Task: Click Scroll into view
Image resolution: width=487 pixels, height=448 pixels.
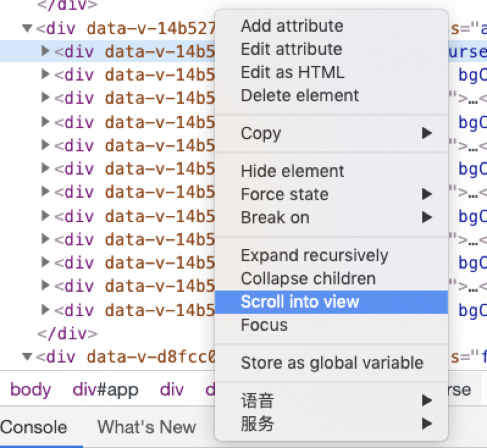Action: point(300,302)
